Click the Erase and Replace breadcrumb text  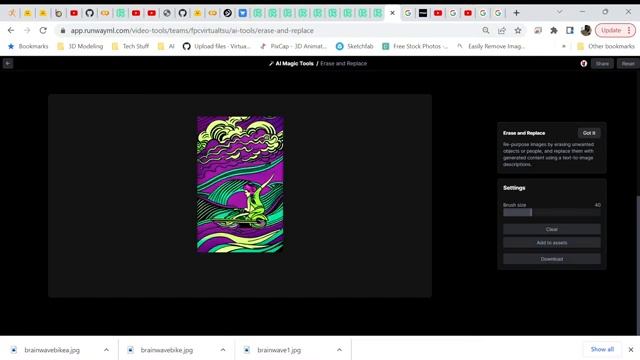click(344, 63)
